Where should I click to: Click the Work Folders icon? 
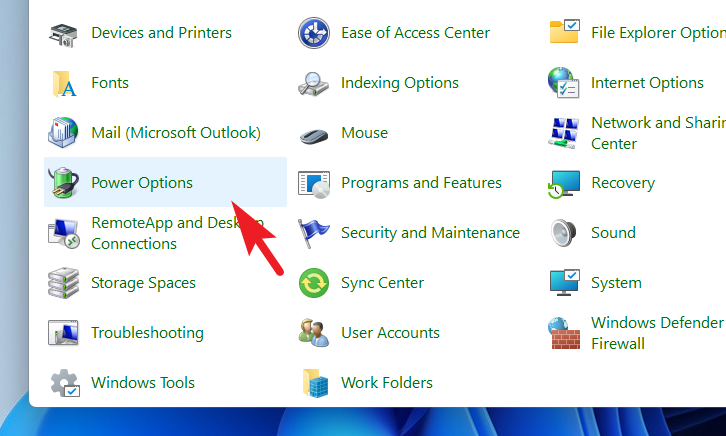pos(315,383)
